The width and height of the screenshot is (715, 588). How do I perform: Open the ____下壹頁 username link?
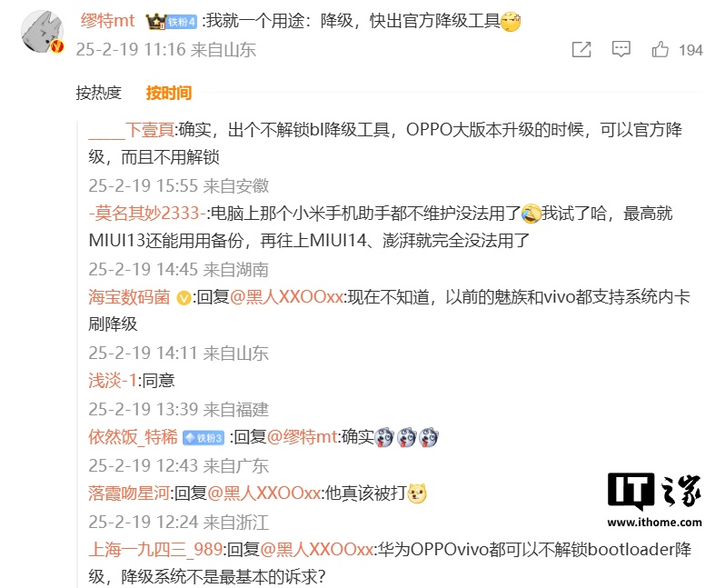(x=131, y=130)
